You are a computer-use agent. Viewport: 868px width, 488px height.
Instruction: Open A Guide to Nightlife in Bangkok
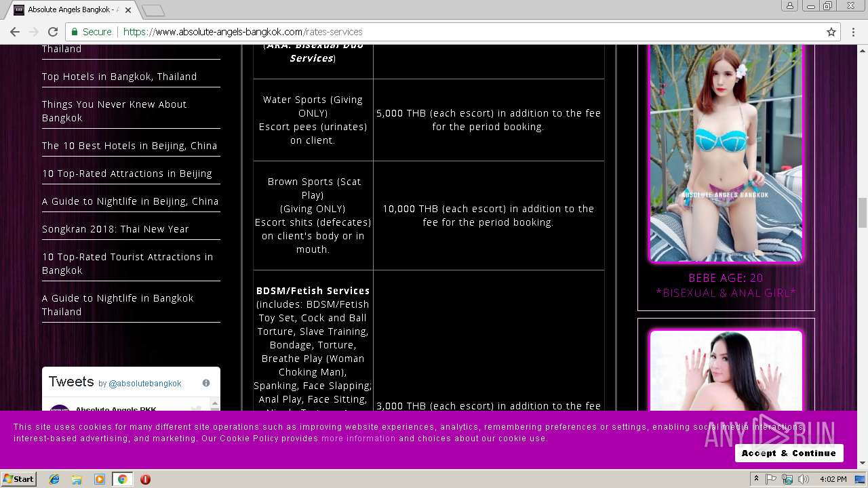(x=118, y=305)
